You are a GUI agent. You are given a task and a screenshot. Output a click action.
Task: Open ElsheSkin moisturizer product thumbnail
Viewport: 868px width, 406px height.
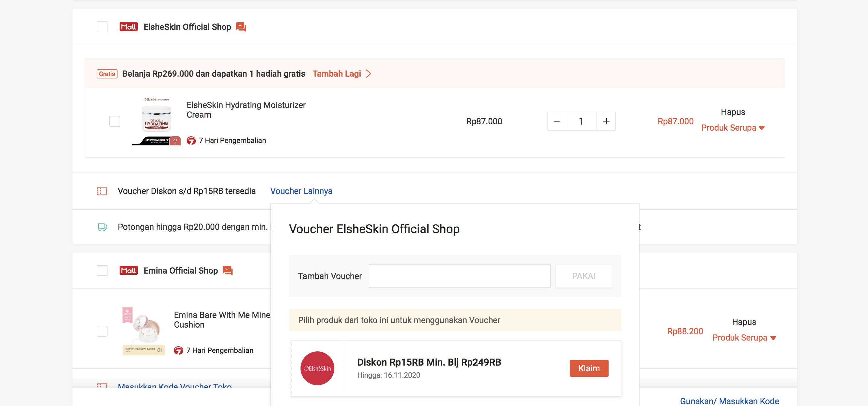[156, 121]
